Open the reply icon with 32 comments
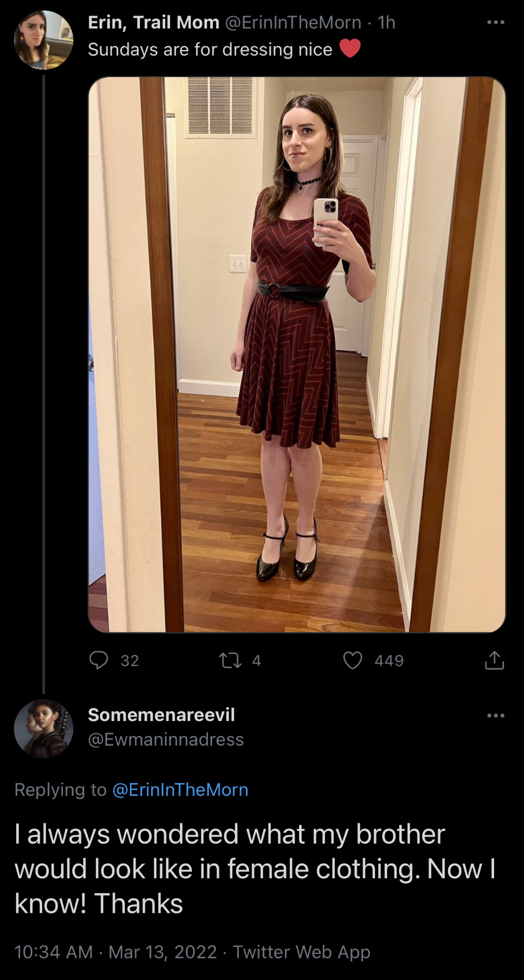This screenshot has height=980, width=524. tap(99, 660)
